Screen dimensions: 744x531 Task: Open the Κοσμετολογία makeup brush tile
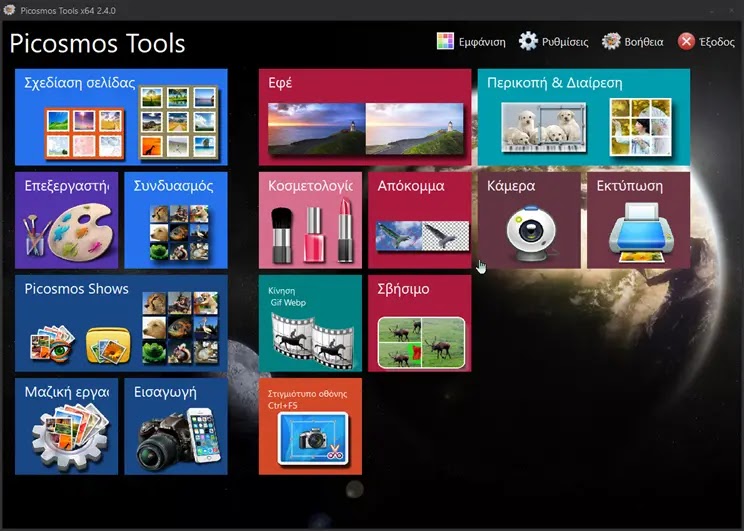coord(310,220)
